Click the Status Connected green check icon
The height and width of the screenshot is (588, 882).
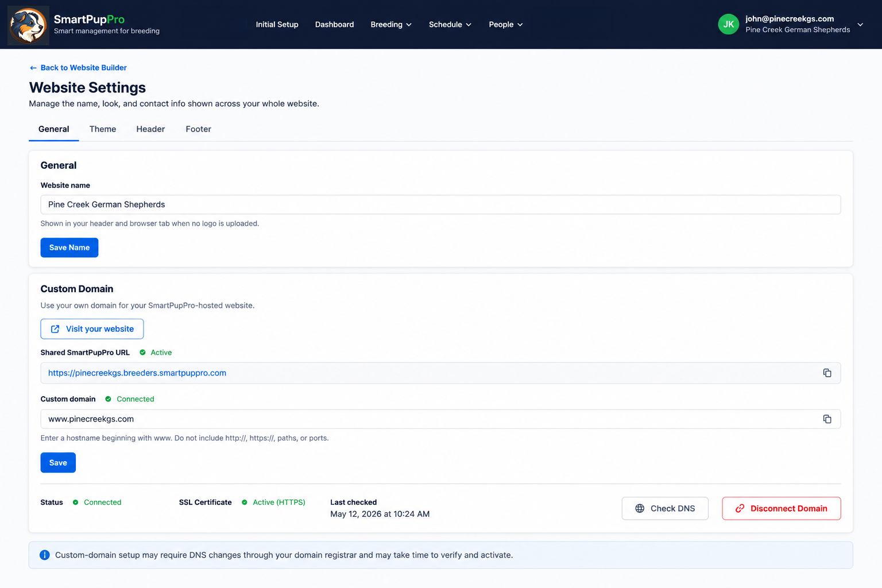pos(75,502)
